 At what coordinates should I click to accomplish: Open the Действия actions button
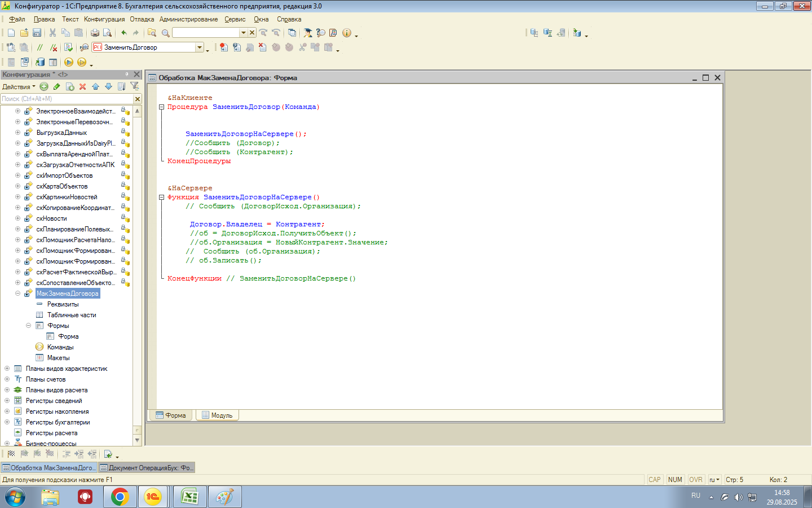point(18,86)
